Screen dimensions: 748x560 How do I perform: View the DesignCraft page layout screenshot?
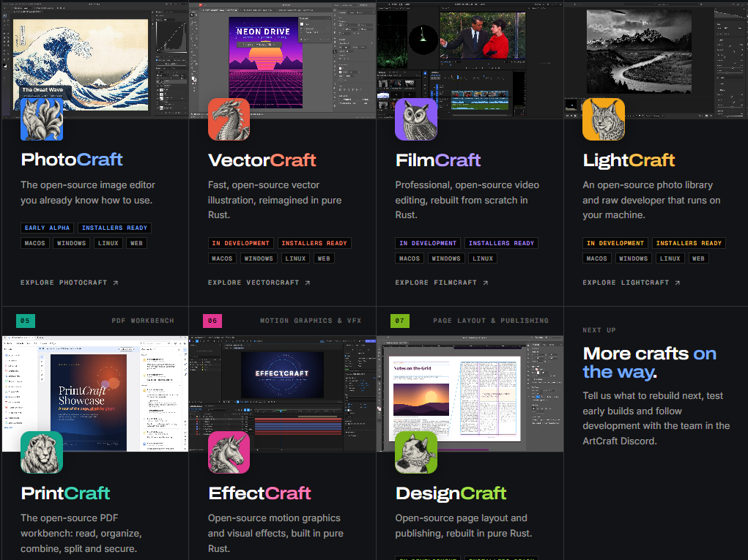[x=470, y=394]
